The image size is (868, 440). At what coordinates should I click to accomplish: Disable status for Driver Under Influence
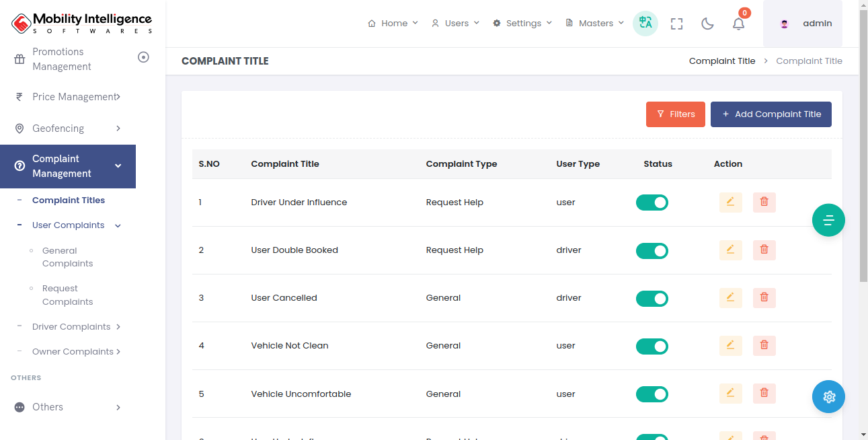[652, 203]
